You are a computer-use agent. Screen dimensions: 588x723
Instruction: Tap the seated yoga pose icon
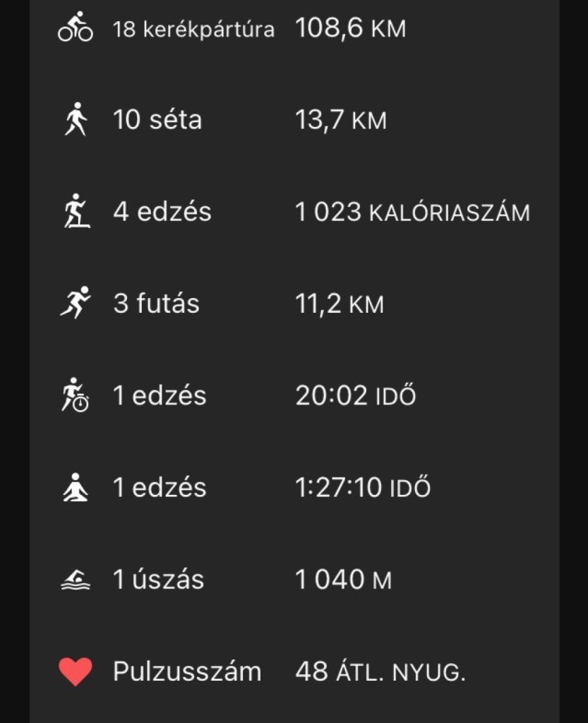[x=76, y=488]
